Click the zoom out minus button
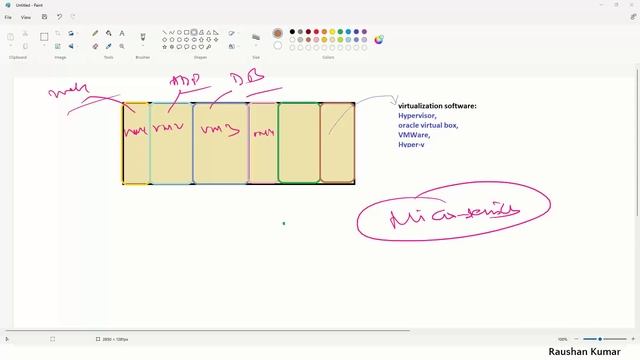The height and width of the screenshot is (360, 640). coord(576,339)
